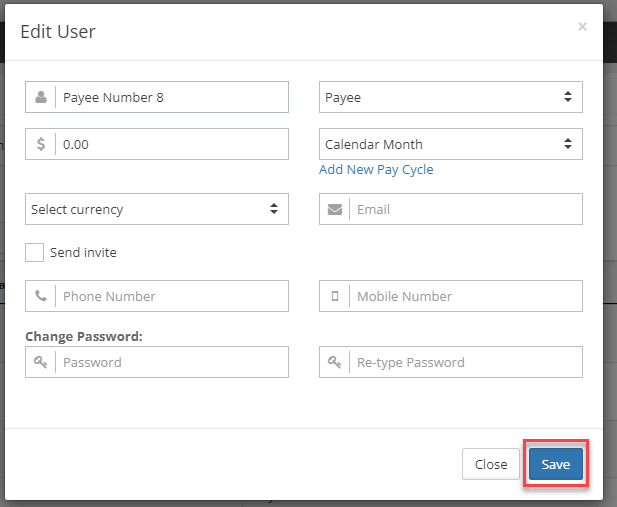Click into the 0.00 amount field
617x507 pixels.
pos(172,144)
